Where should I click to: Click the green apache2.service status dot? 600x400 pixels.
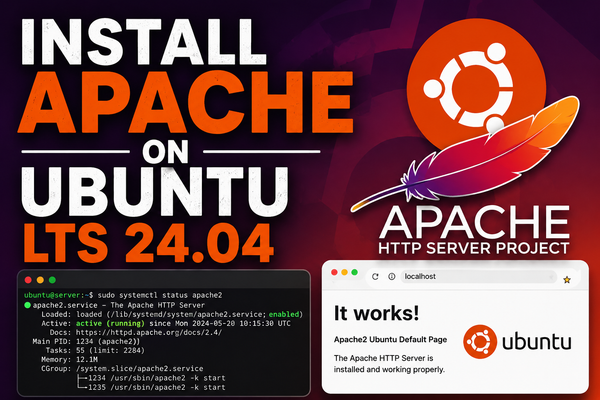[x=27, y=305]
